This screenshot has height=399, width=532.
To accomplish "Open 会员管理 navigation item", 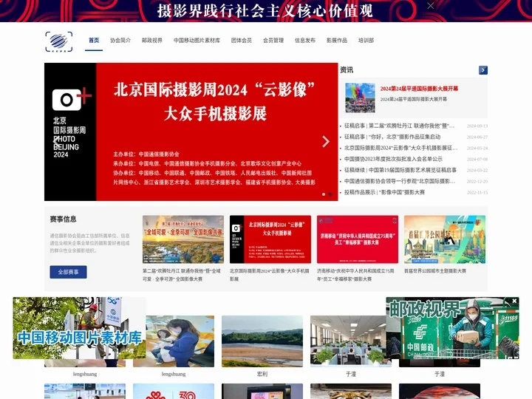I will [273, 41].
